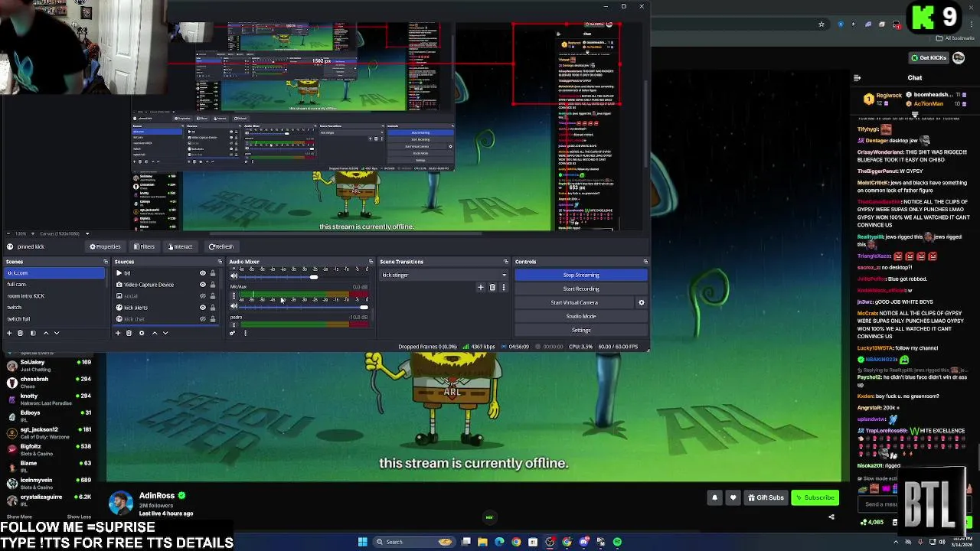
Task: Switch to room intro KICK scene
Action: [x=54, y=295]
